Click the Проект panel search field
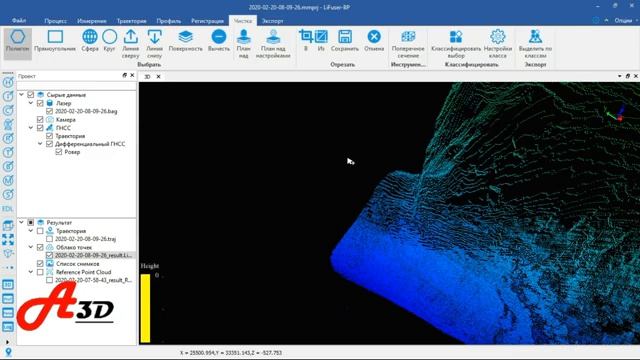This screenshot has width=640, height=360. 76,86
